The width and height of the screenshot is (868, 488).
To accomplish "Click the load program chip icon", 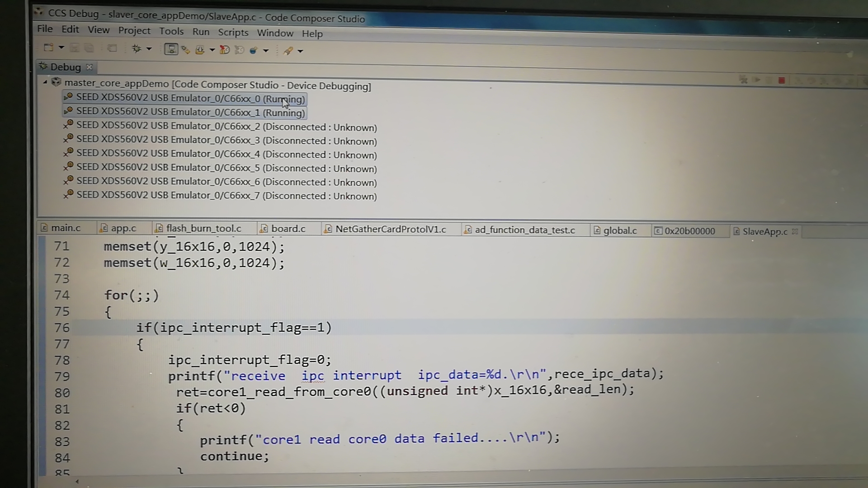I will point(200,50).
